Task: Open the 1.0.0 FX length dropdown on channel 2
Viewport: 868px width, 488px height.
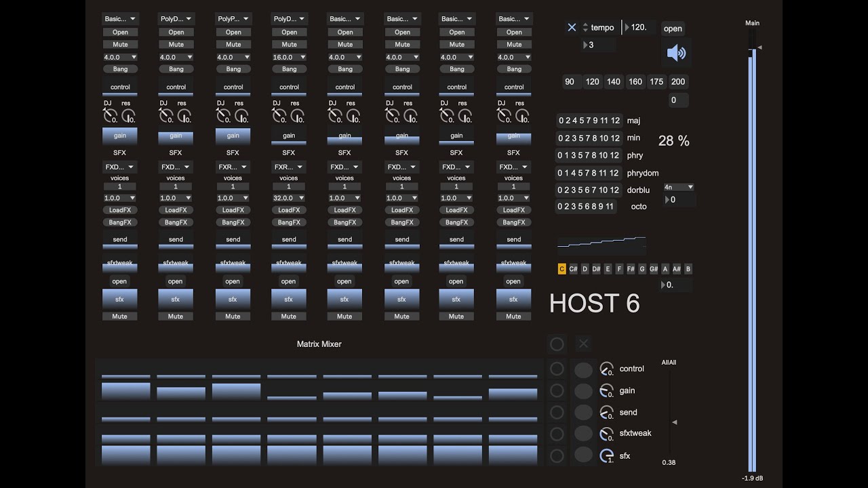Action: 176,198
